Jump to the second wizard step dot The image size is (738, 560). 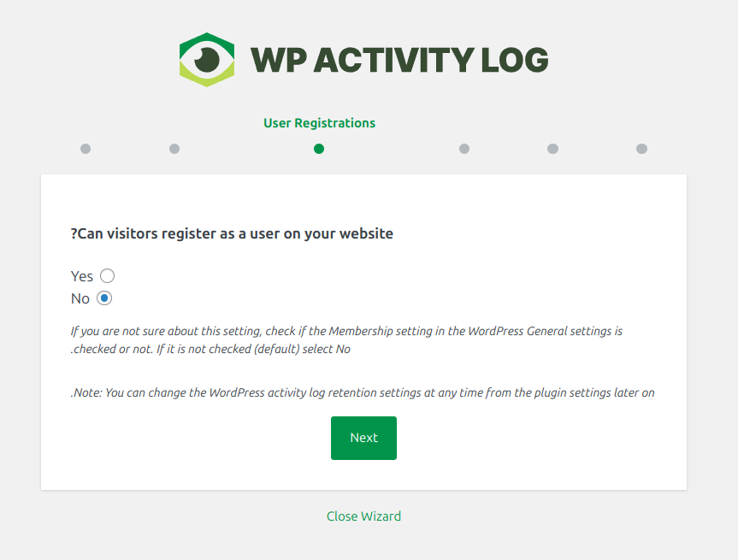(x=174, y=149)
